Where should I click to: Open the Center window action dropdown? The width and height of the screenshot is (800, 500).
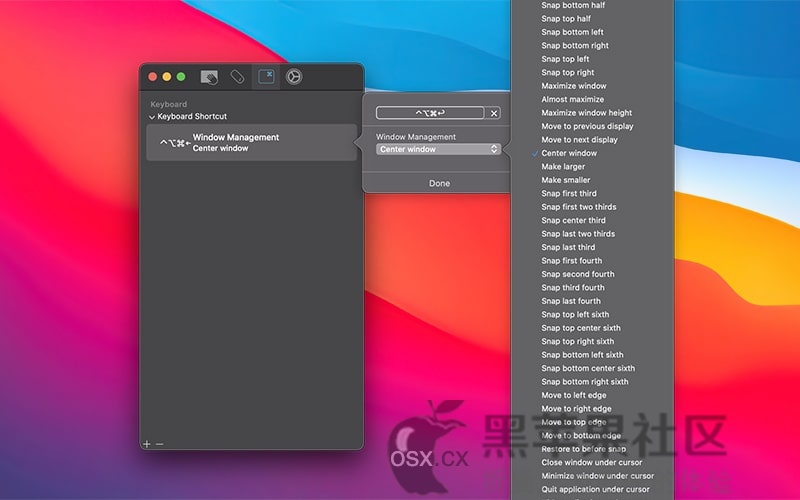tap(438, 149)
